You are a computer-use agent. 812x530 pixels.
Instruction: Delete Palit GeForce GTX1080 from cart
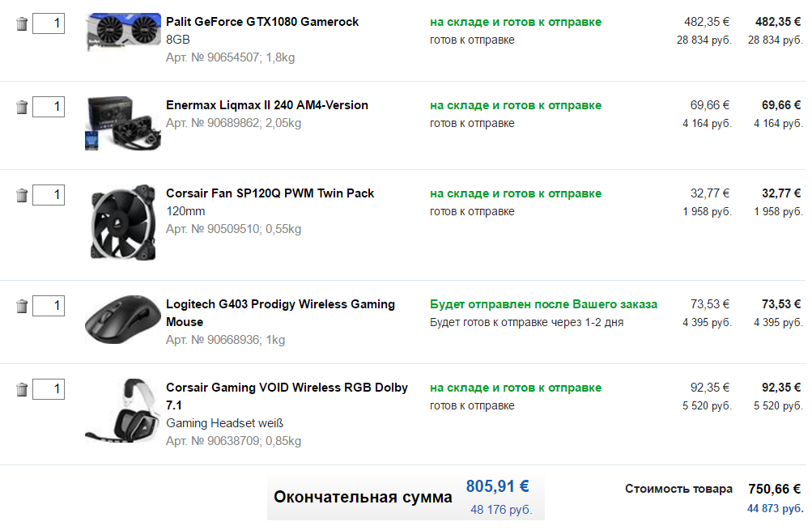point(22,24)
